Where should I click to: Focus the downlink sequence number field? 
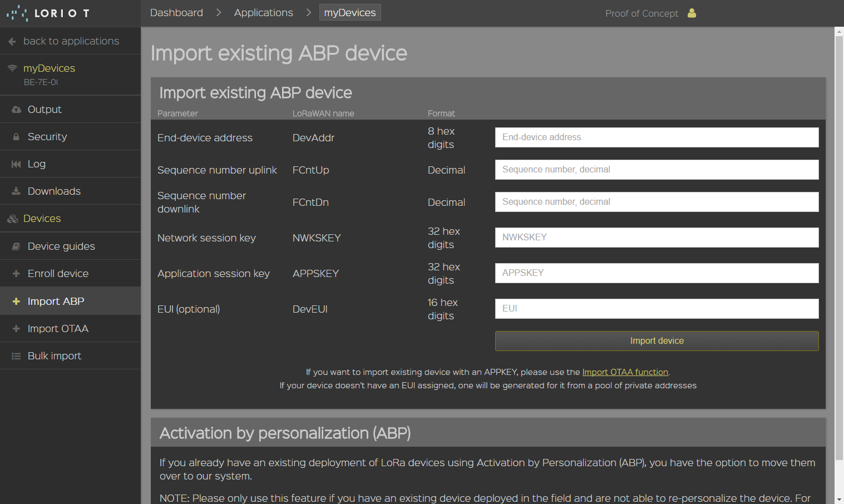point(657,202)
